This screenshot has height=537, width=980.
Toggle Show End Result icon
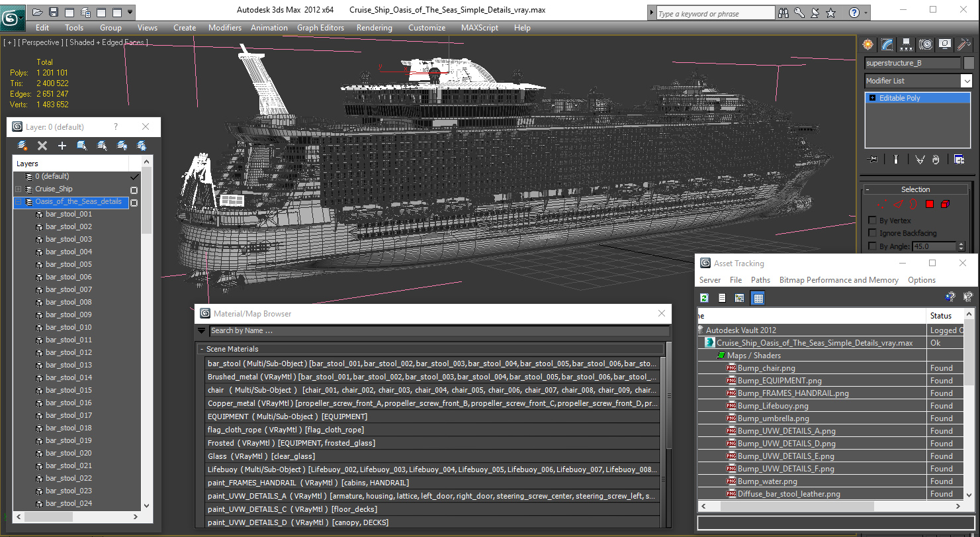click(895, 159)
